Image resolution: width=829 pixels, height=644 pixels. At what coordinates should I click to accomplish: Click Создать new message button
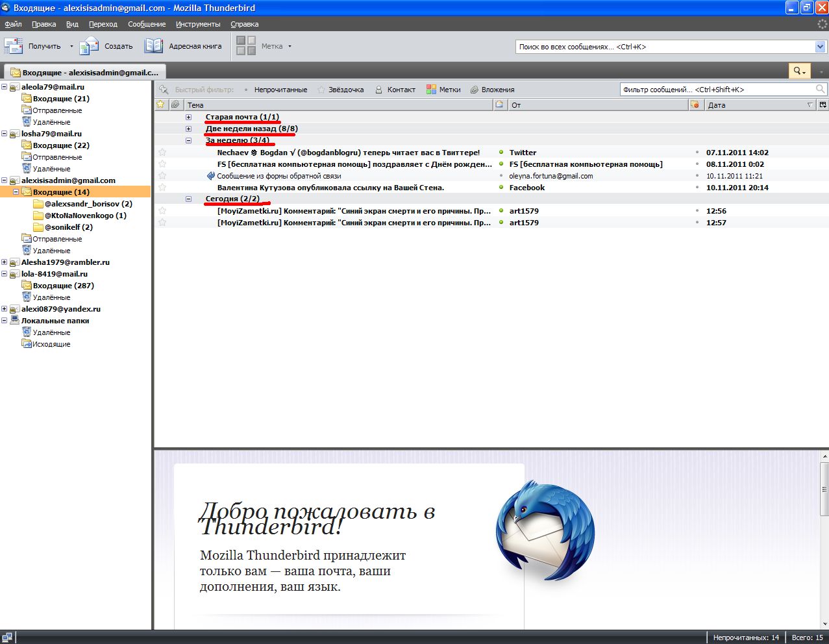[x=106, y=46]
